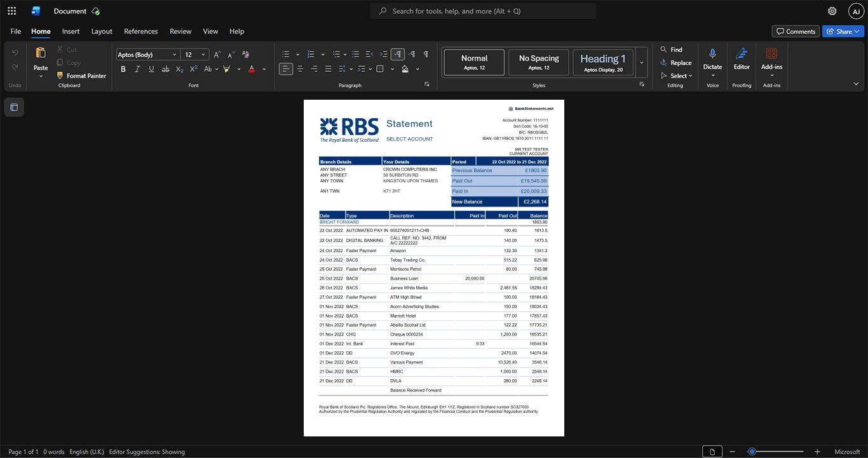Apply the Heading 1 style
The width and height of the screenshot is (868, 458).
point(602,62)
